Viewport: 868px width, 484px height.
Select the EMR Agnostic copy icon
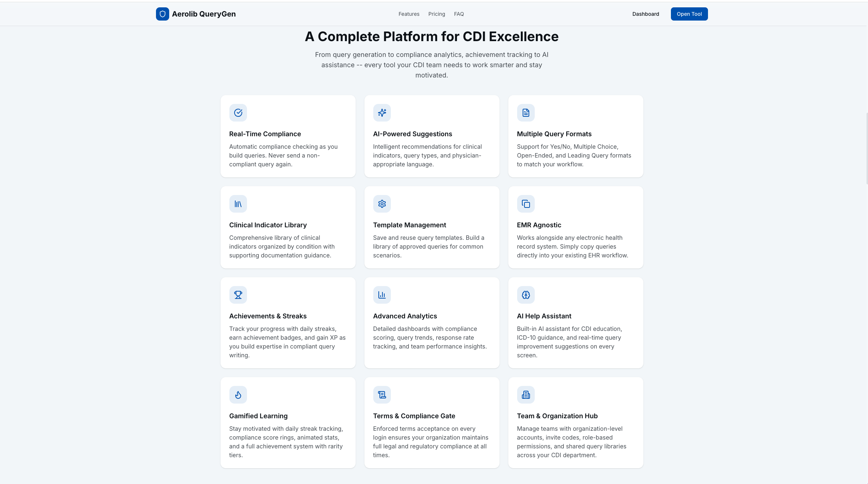pyautogui.click(x=526, y=204)
